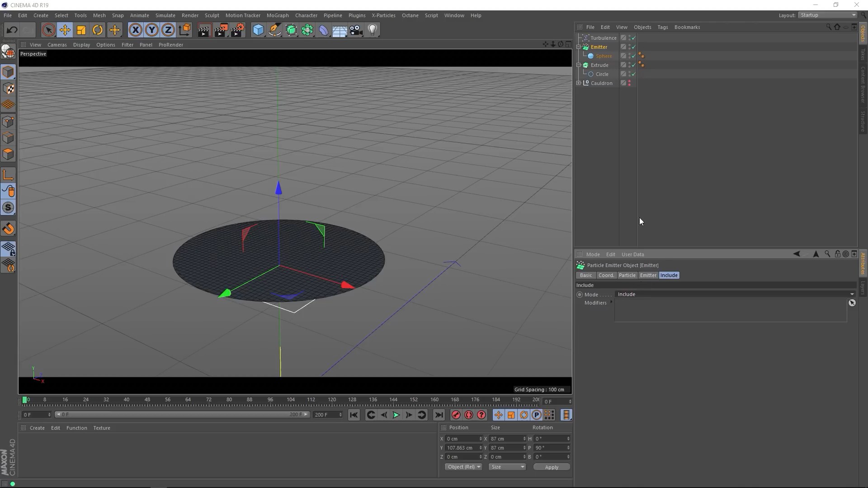
Task: Toggle Emitter enabled checkmark in Object Manager
Action: [x=633, y=47]
